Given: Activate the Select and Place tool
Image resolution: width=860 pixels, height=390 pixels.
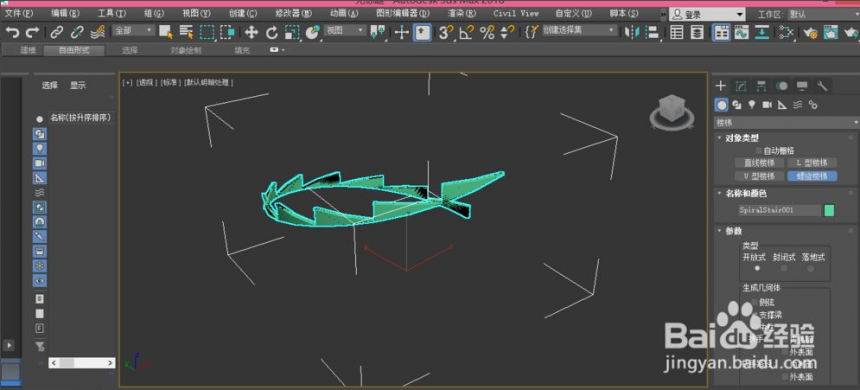Looking at the screenshot, I should point(313,32).
